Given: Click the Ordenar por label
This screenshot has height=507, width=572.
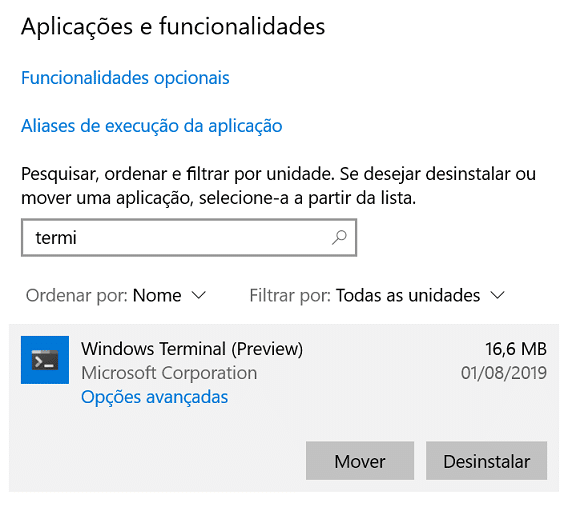Looking at the screenshot, I should click(x=77, y=295).
